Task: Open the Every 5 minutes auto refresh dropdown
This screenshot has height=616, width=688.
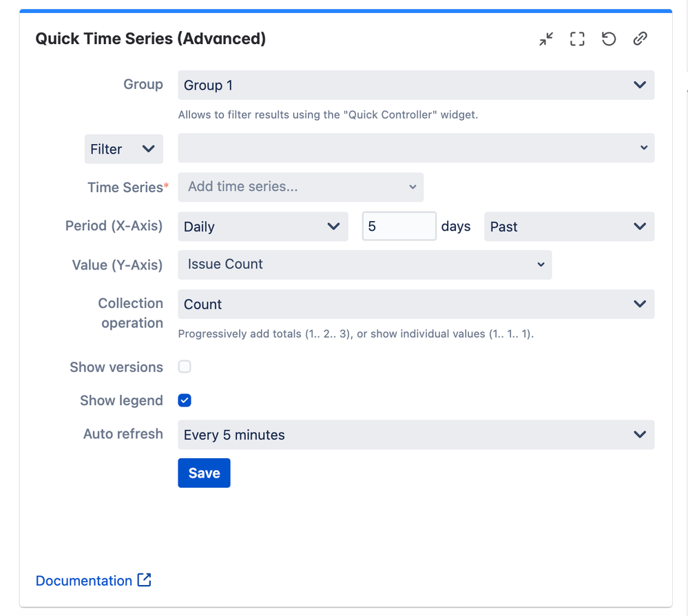Action: (x=415, y=434)
